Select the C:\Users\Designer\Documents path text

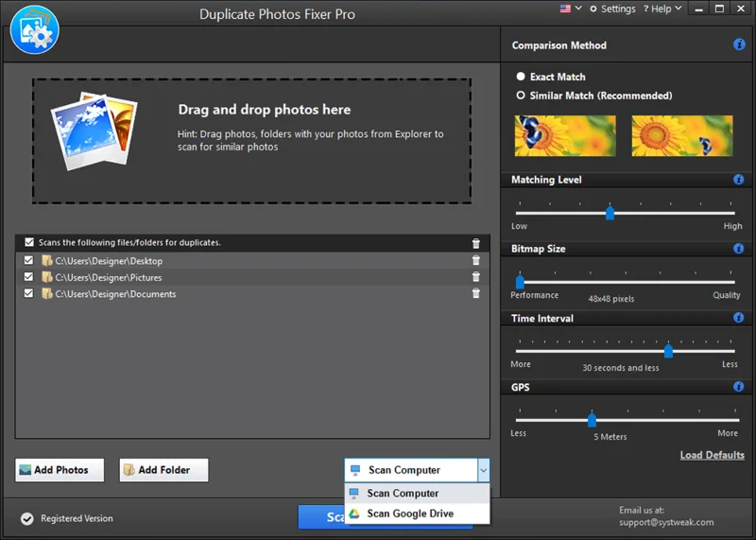tap(115, 294)
